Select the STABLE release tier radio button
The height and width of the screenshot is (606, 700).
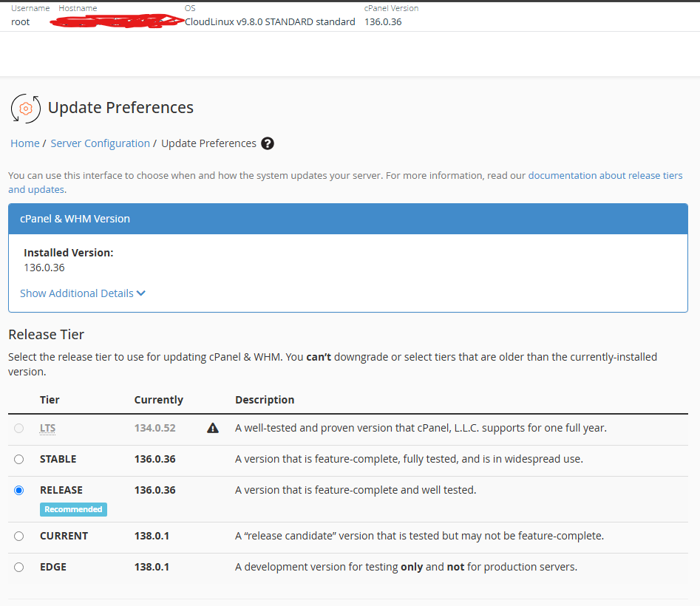click(x=18, y=459)
